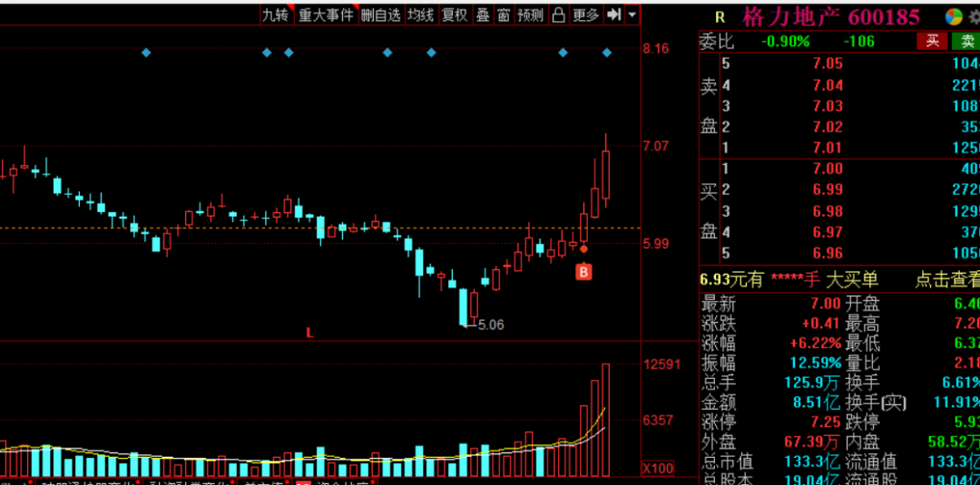980x485 pixels.
Task: Toggle the 叠 overlay chart option
Action: [x=483, y=15]
